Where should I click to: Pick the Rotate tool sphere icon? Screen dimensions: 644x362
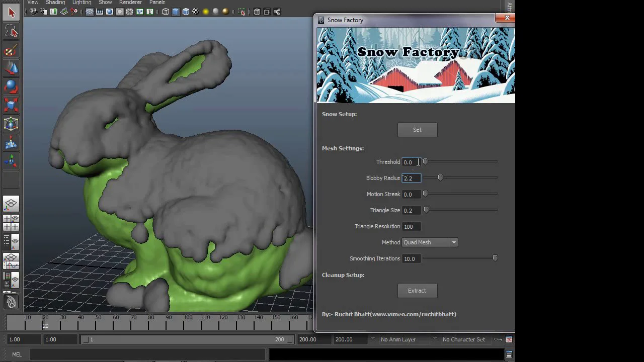point(11,87)
